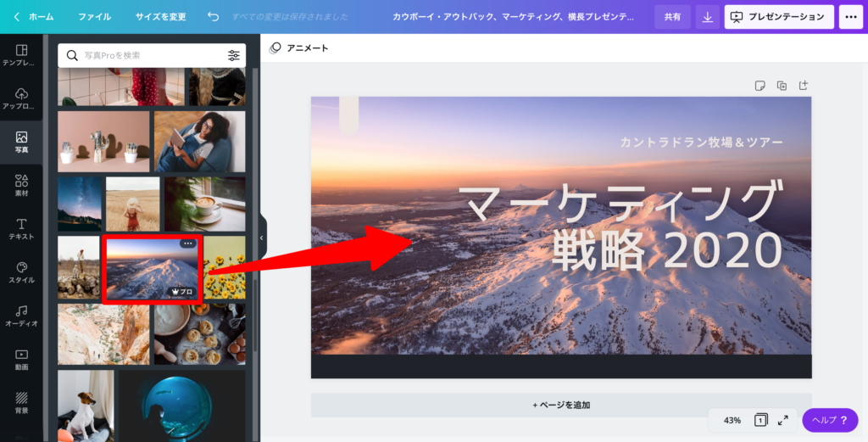The width and height of the screenshot is (868, 442).
Task: Select the aquarium porthole thumbnail
Action: pyautogui.click(x=182, y=406)
